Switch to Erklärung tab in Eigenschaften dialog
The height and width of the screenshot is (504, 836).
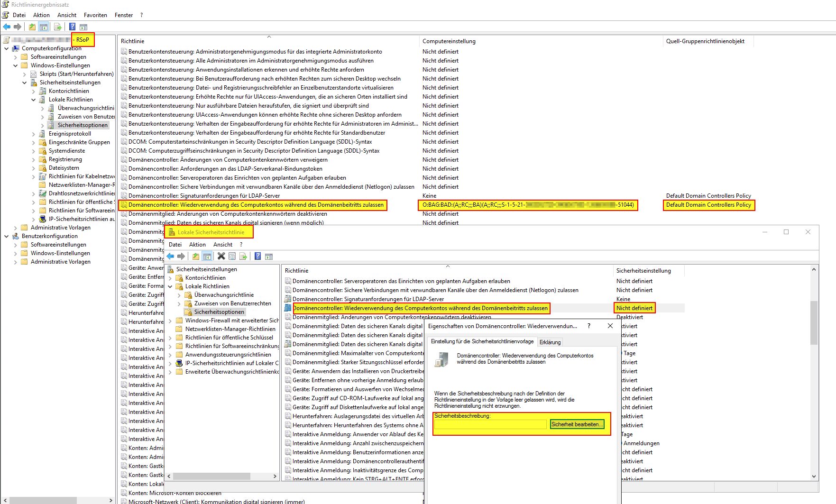click(550, 342)
